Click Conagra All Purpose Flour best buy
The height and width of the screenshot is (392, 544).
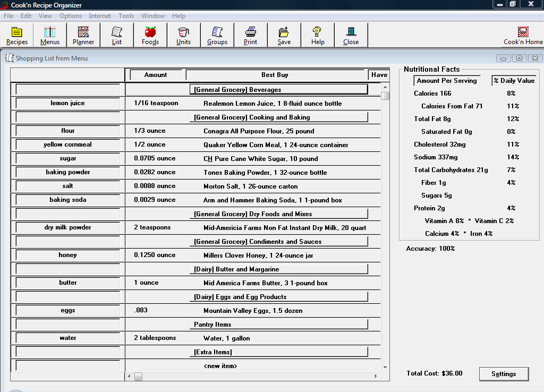click(259, 131)
